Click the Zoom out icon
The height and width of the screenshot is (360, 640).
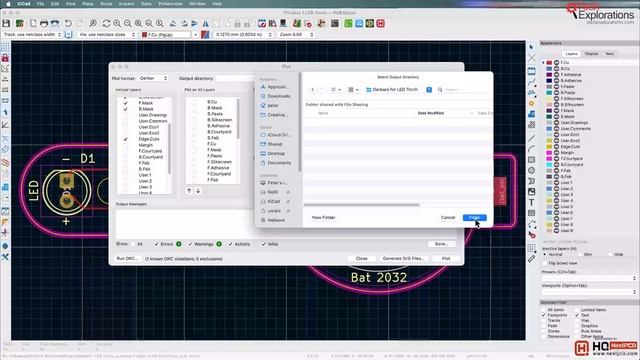point(128,24)
